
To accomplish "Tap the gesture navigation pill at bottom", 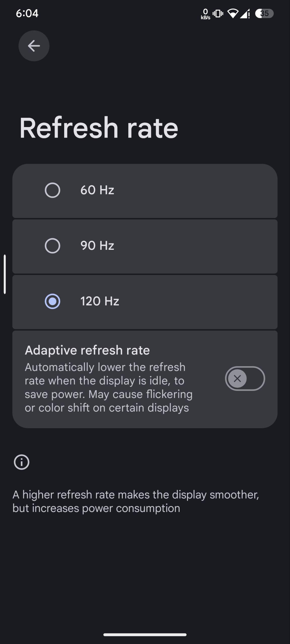I will (x=145, y=635).
